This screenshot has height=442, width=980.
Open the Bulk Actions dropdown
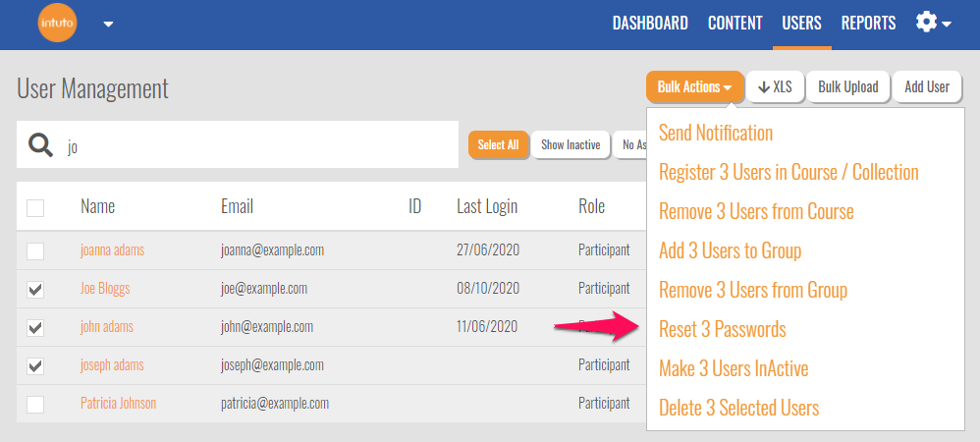pos(694,87)
